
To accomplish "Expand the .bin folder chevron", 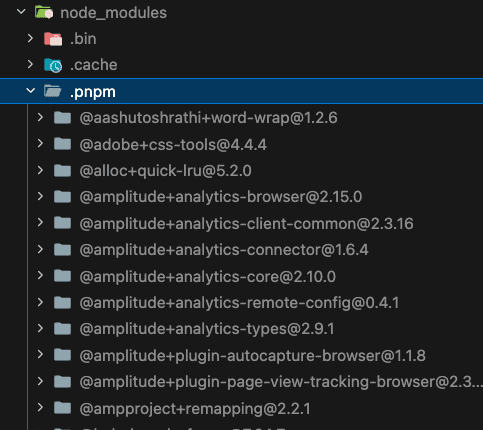I will pyautogui.click(x=30, y=38).
